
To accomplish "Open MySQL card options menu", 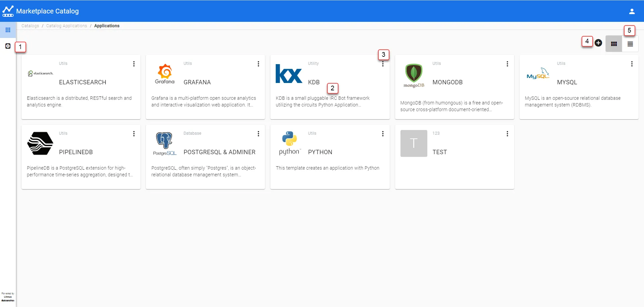I will tap(632, 64).
